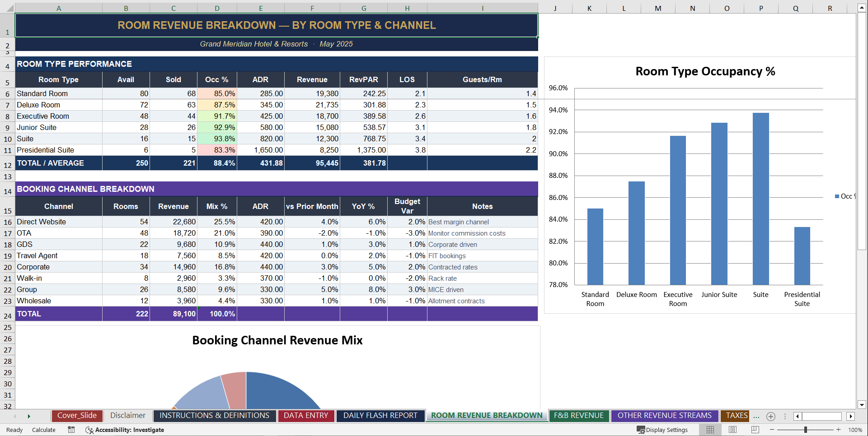The width and height of the screenshot is (868, 436).
Task: Select the 'Booking Channel Revenue Mix' chart title
Action: (277, 340)
